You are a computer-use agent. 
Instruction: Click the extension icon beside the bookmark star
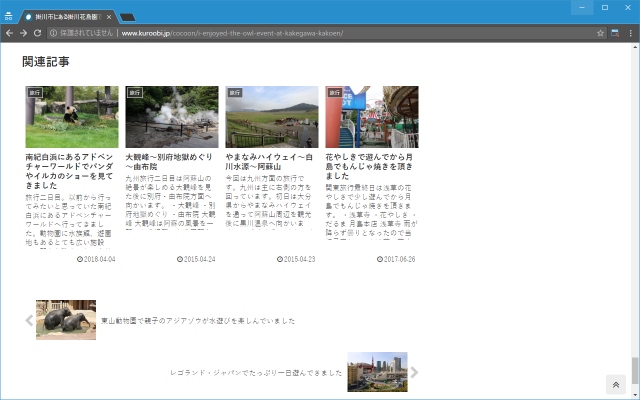click(x=616, y=33)
